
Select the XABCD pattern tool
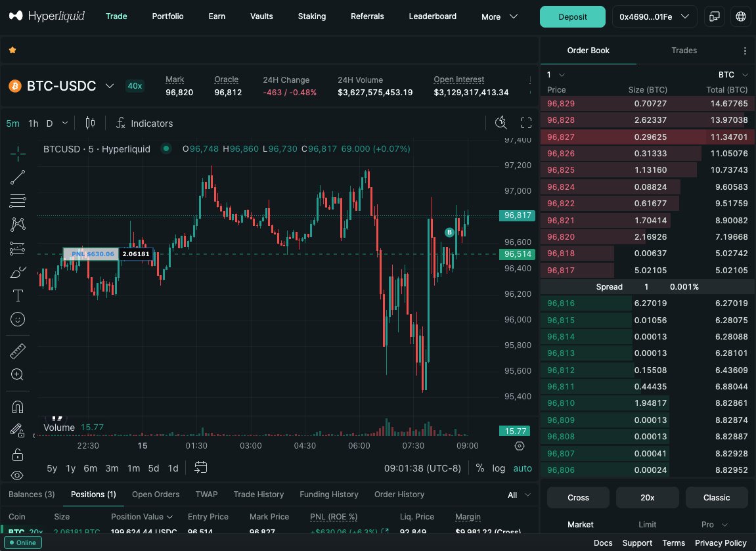(x=18, y=224)
